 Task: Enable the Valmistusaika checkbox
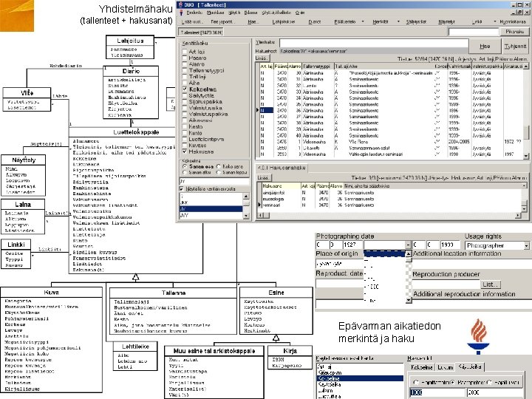coord(185,108)
